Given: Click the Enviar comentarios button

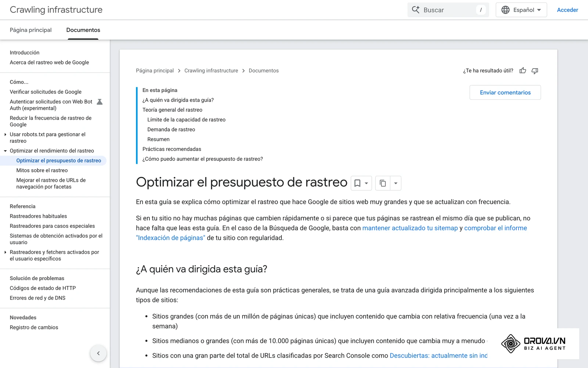Looking at the screenshot, I should pyautogui.click(x=505, y=92).
